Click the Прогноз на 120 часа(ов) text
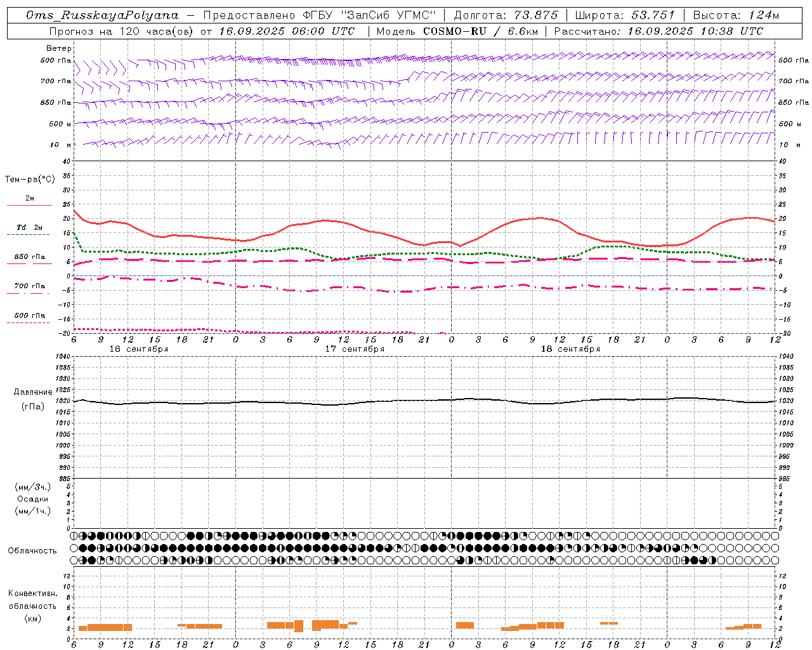 122,31
